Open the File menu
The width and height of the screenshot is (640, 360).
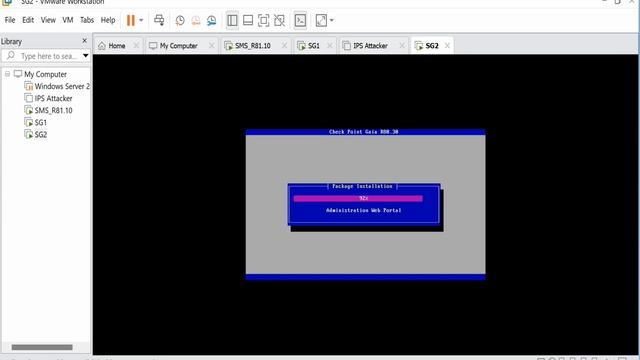[x=10, y=20]
